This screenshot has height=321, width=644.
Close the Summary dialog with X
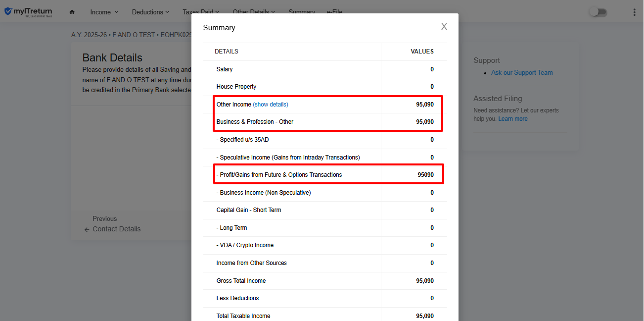click(444, 27)
